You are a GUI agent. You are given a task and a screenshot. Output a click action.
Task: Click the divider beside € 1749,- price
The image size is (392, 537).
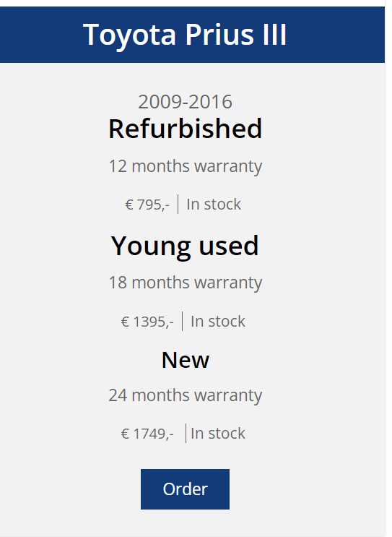186,433
